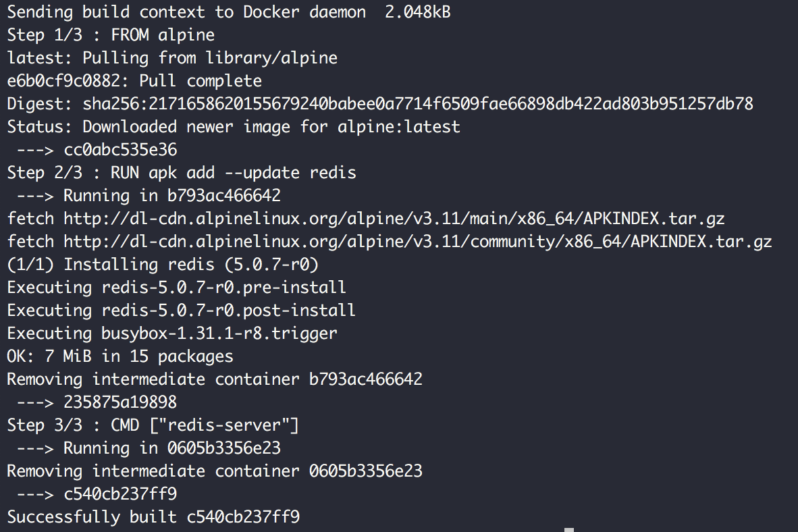Click the 'Step 1/3 : FROM alpine' line
Image resolution: width=798 pixels, height=532 pixels.
111,35
